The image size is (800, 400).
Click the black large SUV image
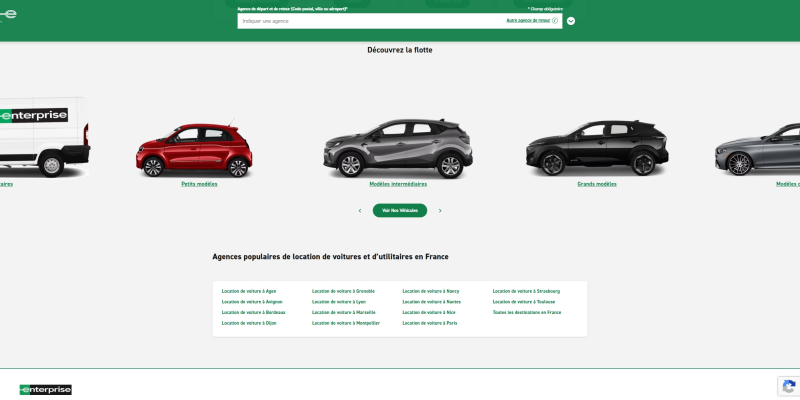point(597,148)
